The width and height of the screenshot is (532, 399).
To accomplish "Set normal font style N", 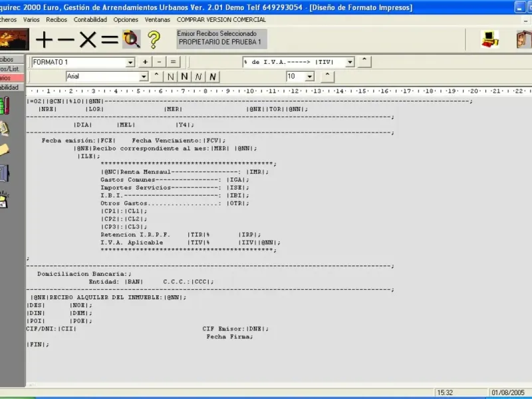I will 171,76.
